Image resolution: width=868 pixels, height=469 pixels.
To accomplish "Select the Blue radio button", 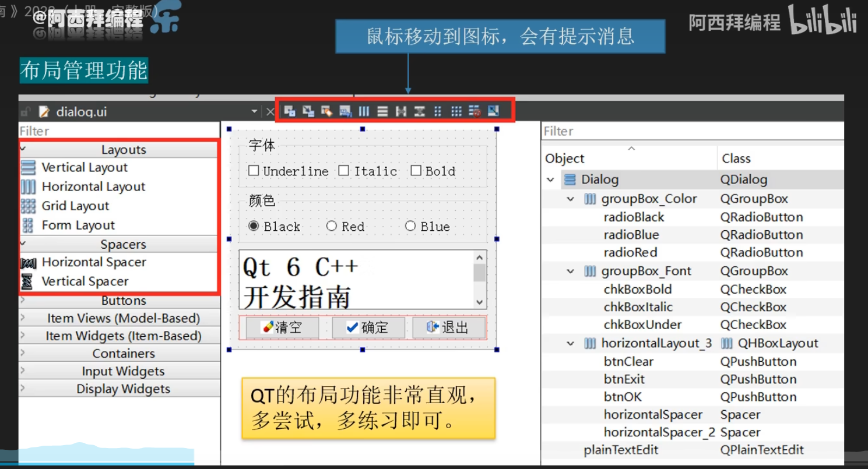I will (410, 226).
